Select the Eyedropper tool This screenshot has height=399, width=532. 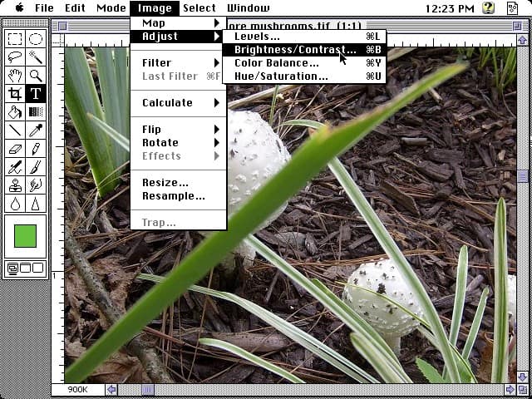(x=36, y=131)
